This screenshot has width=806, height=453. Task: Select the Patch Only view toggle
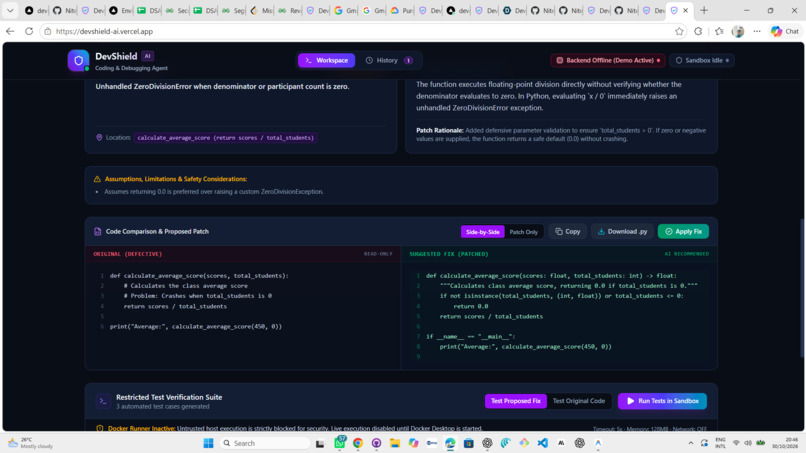tap(523, 232)
